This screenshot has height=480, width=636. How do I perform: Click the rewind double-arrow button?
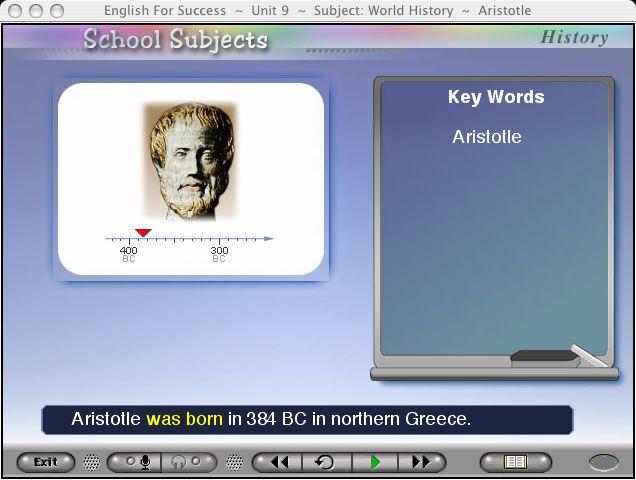[278, 462]
